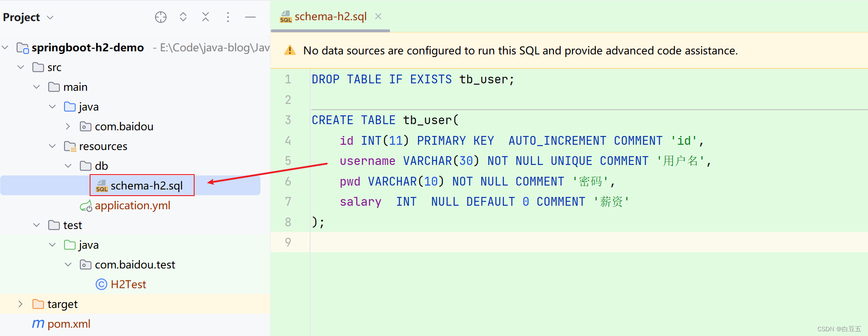Image resolution: width=868 pixels, height=336 pixels.
Task: Click the com.baidou package icon
Action: [x=86, y=126]
